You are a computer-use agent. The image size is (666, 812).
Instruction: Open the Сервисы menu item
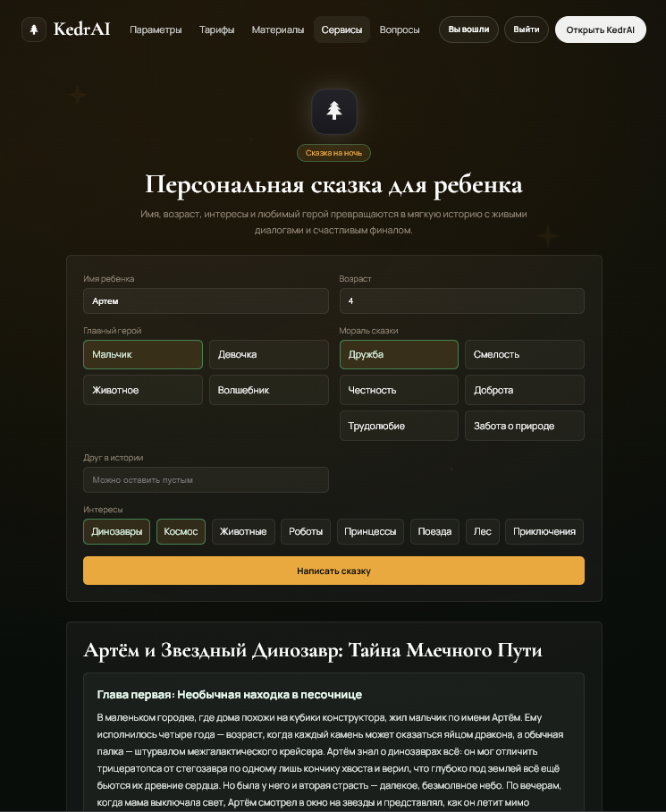tap(341, 30)
